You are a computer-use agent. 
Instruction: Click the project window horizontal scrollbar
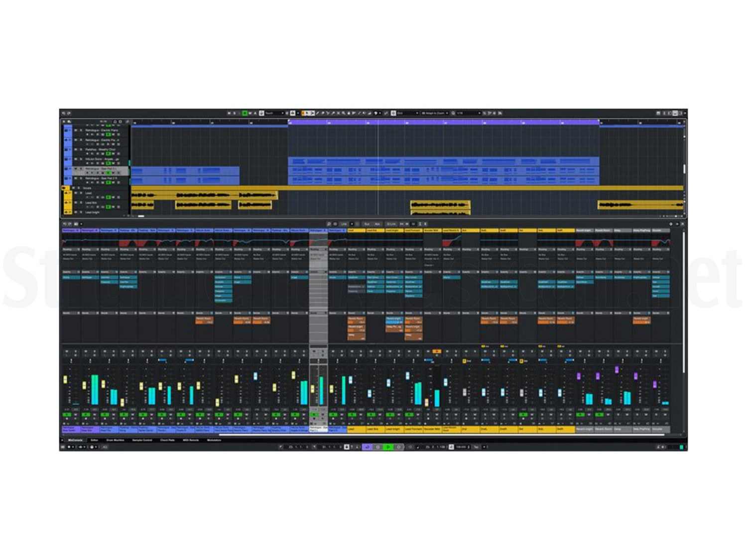pyautogui.click(x=398, y=216)
